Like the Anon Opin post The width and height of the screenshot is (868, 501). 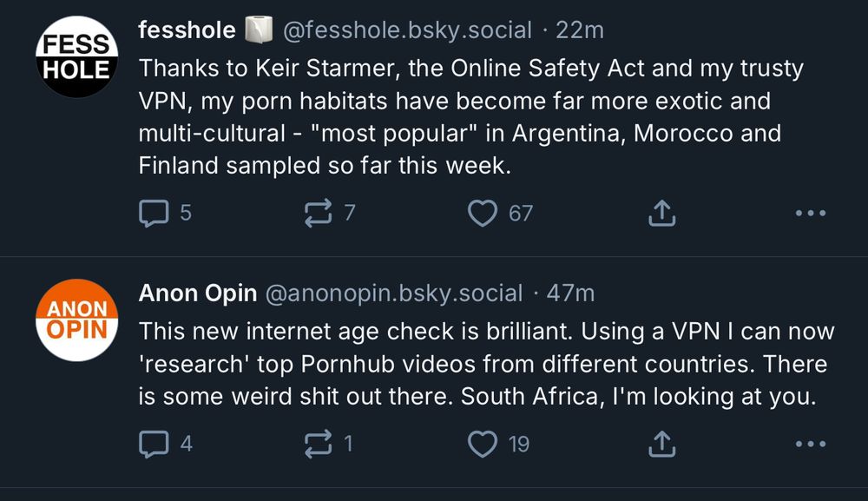[x=483, y=444]
